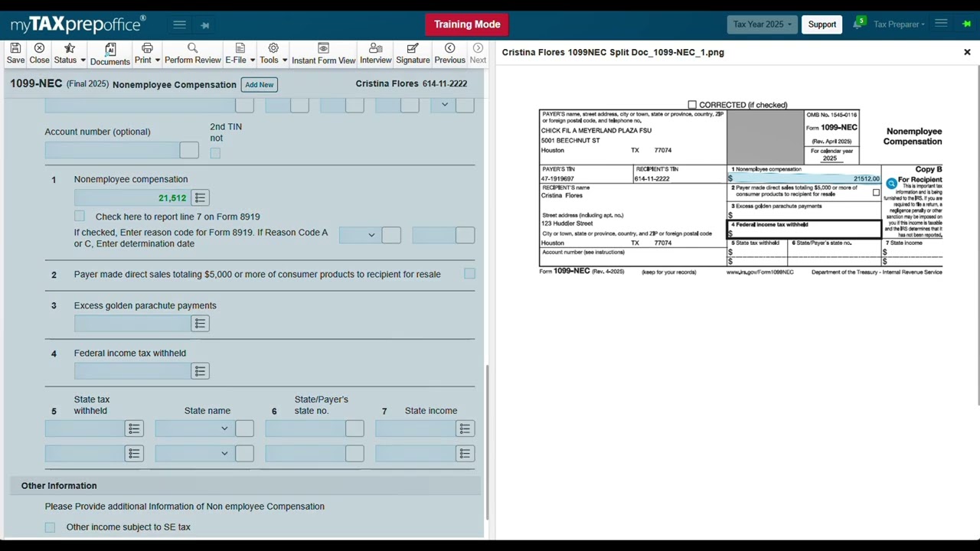Click the Print toolbar icon

tap(143, 54)
